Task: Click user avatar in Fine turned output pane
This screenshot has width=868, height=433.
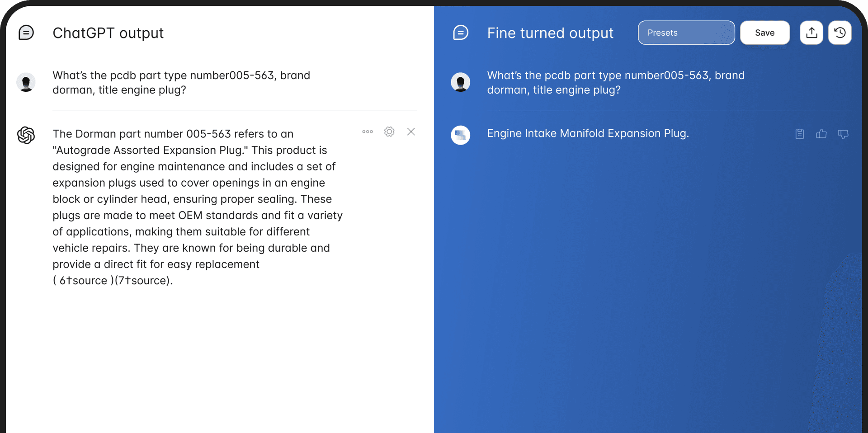Action: (461, 82)
